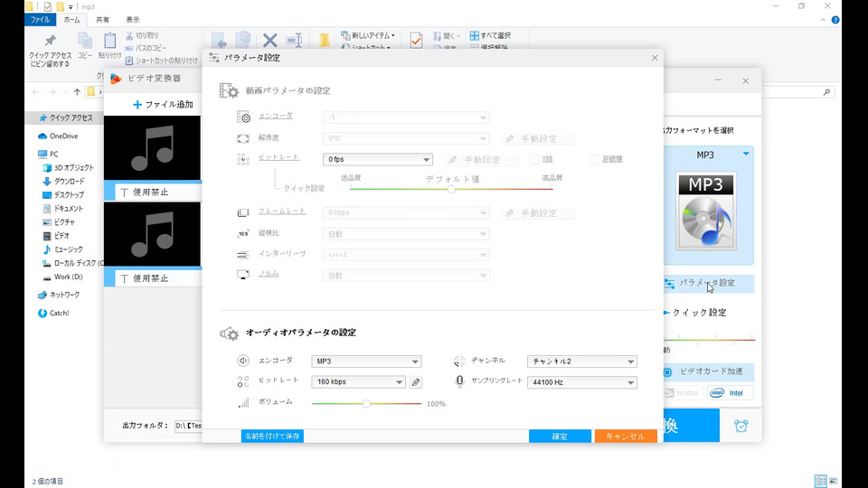Click the 確定 confirm button
Screen dimensions: 868x488
pyautogui.click(x=560, y=436)
